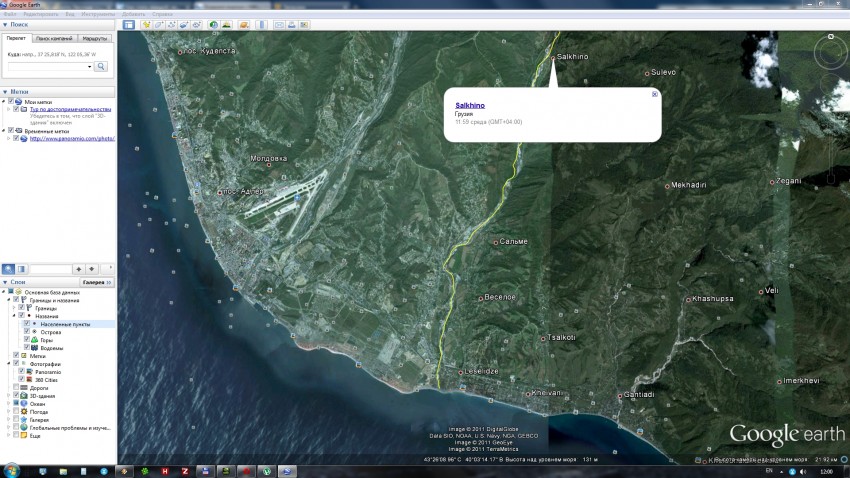Click the add polygon toolbar icon
This screenshot has width=850, height=478.
click(x=159, y=24)
